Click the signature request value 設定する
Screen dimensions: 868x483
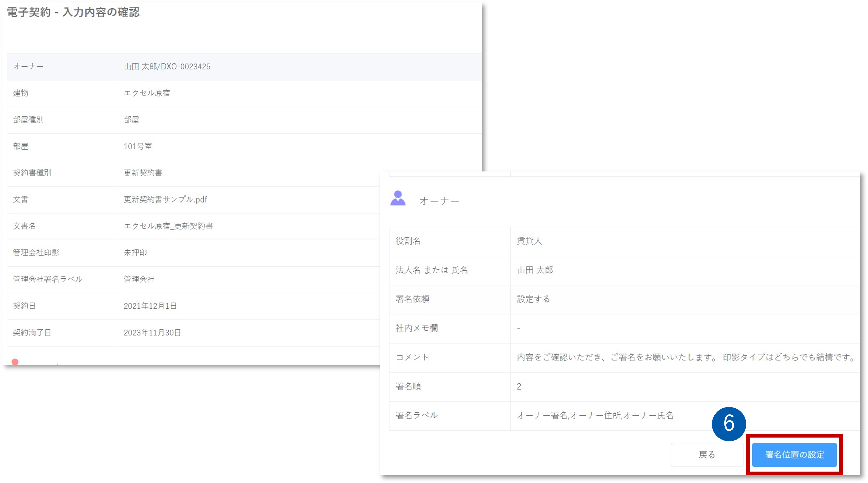click(533, 299)
